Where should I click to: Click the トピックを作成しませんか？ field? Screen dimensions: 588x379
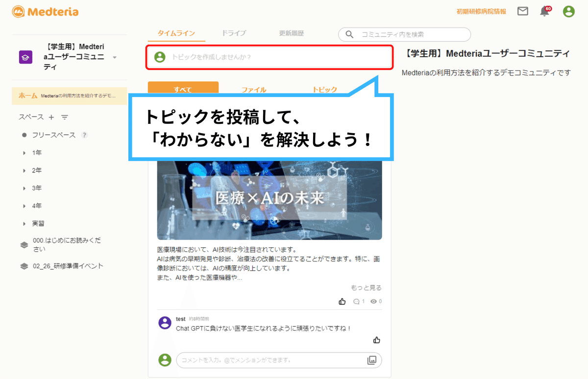[269, 57]
